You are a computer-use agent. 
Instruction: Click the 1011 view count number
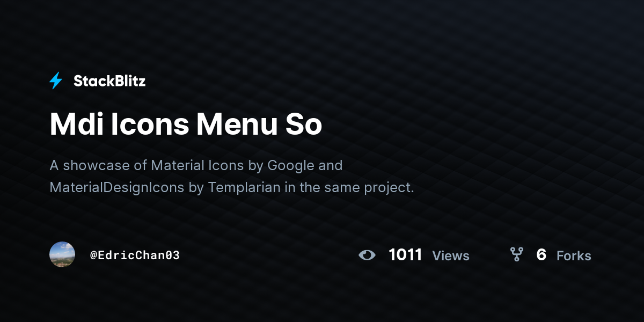[405, 255]
